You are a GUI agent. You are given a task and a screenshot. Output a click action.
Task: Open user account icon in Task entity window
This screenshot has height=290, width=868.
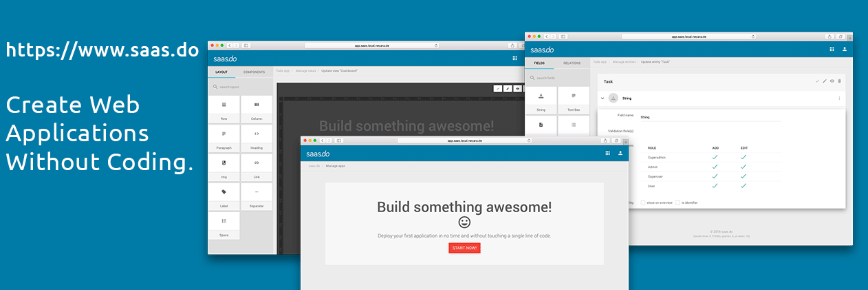point(845,49)
